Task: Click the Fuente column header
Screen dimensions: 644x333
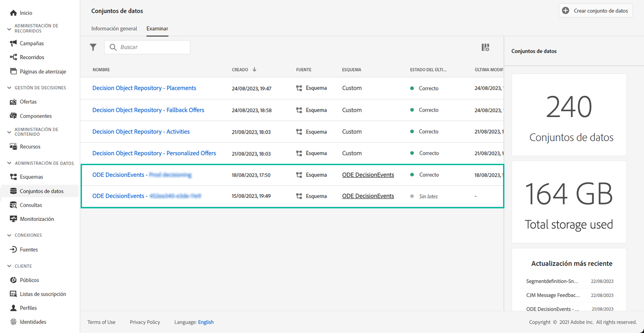Action: 304,70
